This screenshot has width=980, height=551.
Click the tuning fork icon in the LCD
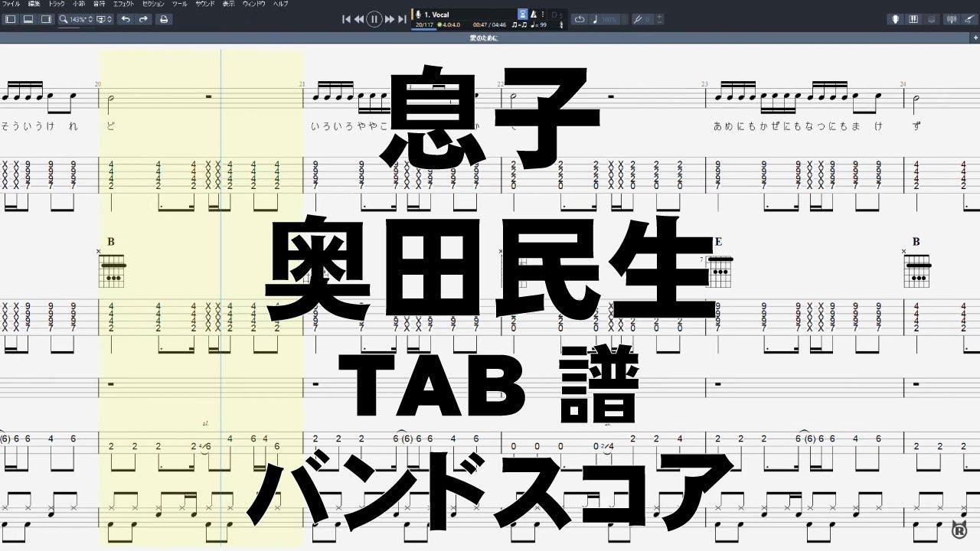coord(563,25)
